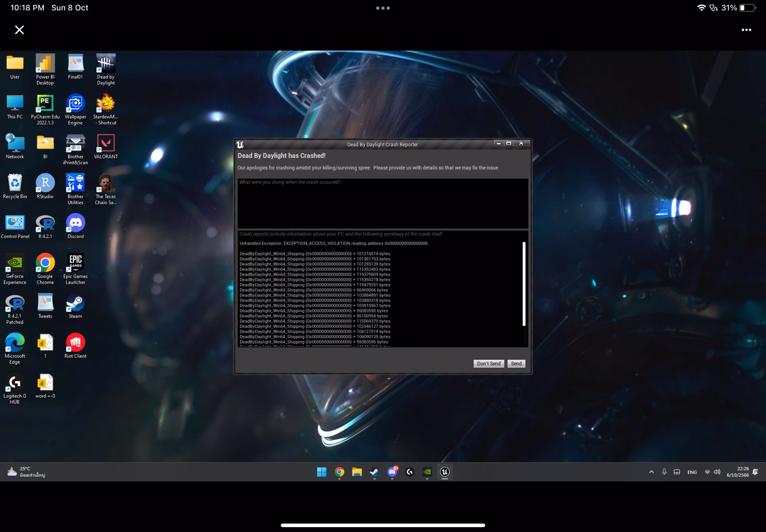The height and width of the screenshot is (532, 766).
Task: Open Power BI Desktop shortcut
Action: pyautogui.click(x=45, y=69)
